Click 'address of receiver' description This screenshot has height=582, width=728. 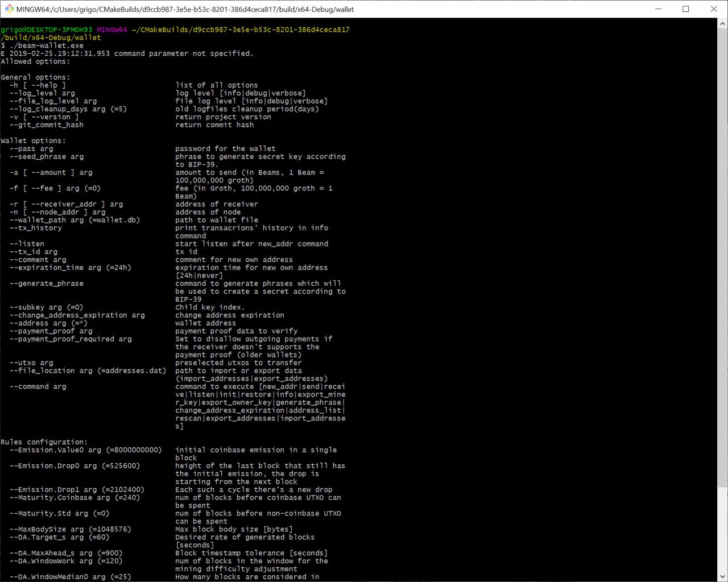217,205
